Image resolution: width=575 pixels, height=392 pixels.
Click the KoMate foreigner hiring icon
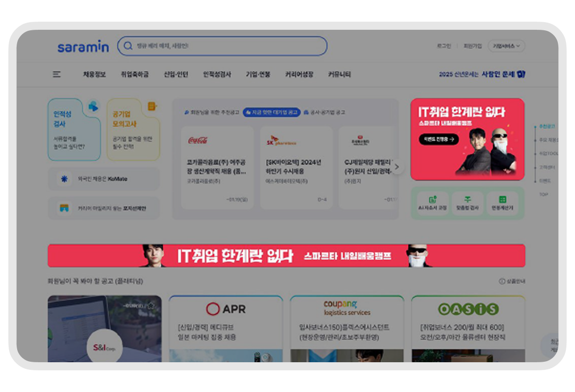[x=64, y=179]
